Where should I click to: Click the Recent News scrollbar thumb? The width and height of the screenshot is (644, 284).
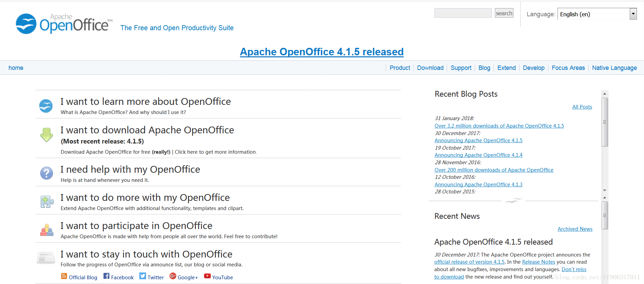[x=605, y=215]
